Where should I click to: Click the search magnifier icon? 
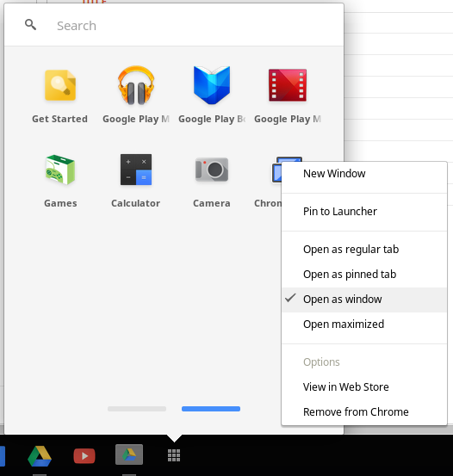pyautogui.click(x=30, y=25)
